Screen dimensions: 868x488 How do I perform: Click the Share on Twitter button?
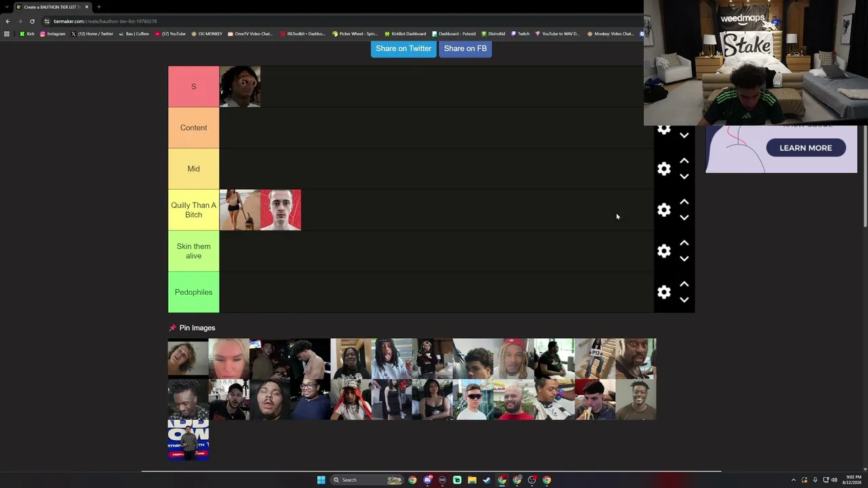[x=403, y=49]
